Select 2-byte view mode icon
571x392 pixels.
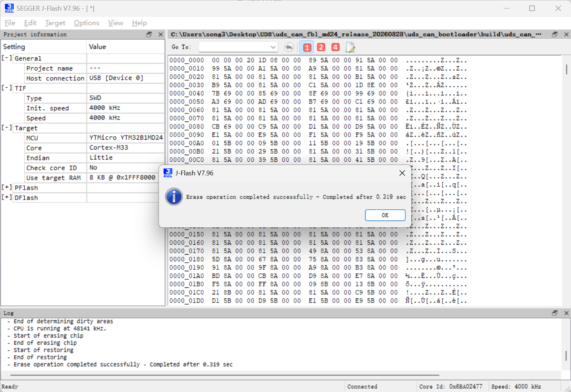click(321, 47)
